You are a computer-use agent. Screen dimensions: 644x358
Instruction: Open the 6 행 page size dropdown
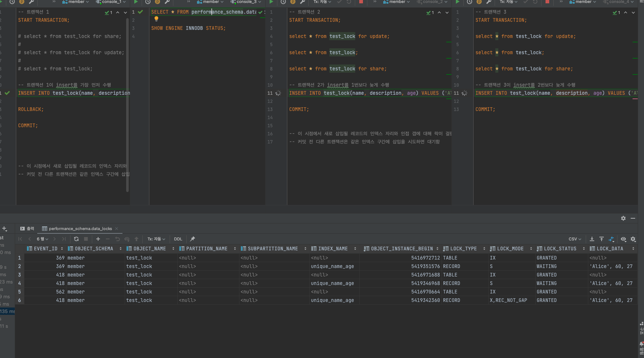[42, 239]
